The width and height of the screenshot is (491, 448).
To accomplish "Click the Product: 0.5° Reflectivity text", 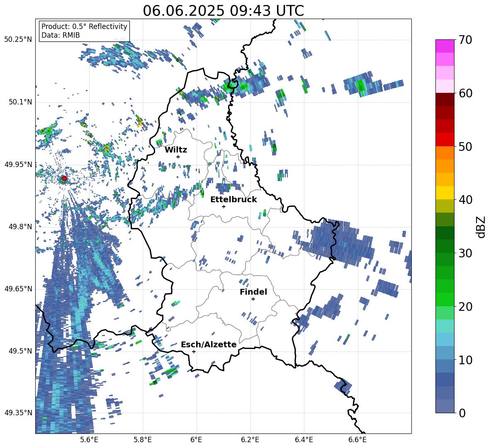I will pyautogui.click(x=84, y=26).
